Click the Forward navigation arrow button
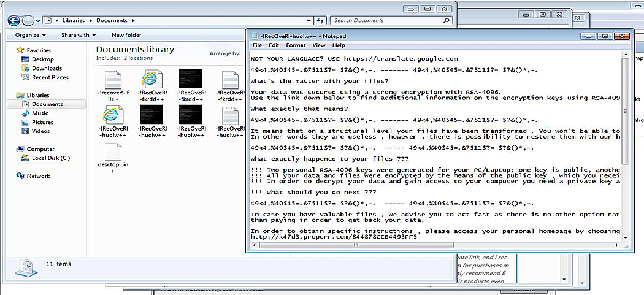This screenshot has width=644, height=295. tap(28, 20)
